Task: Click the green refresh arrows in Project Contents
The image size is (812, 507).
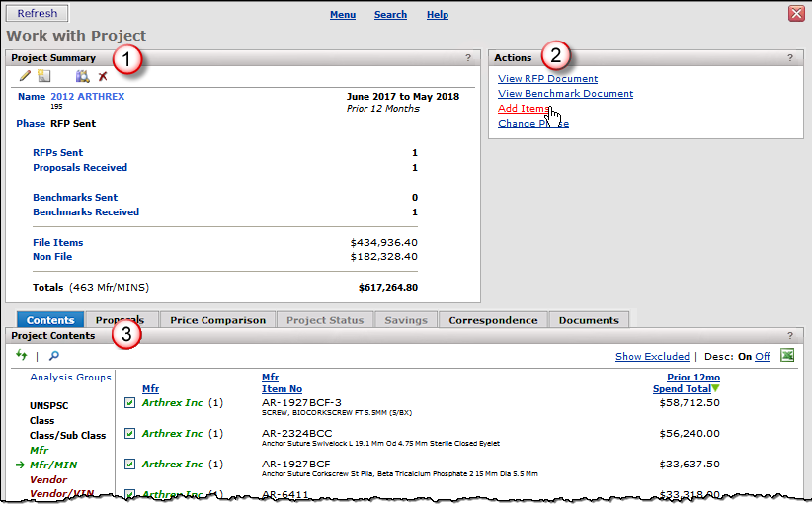Action: click(22, 355)
